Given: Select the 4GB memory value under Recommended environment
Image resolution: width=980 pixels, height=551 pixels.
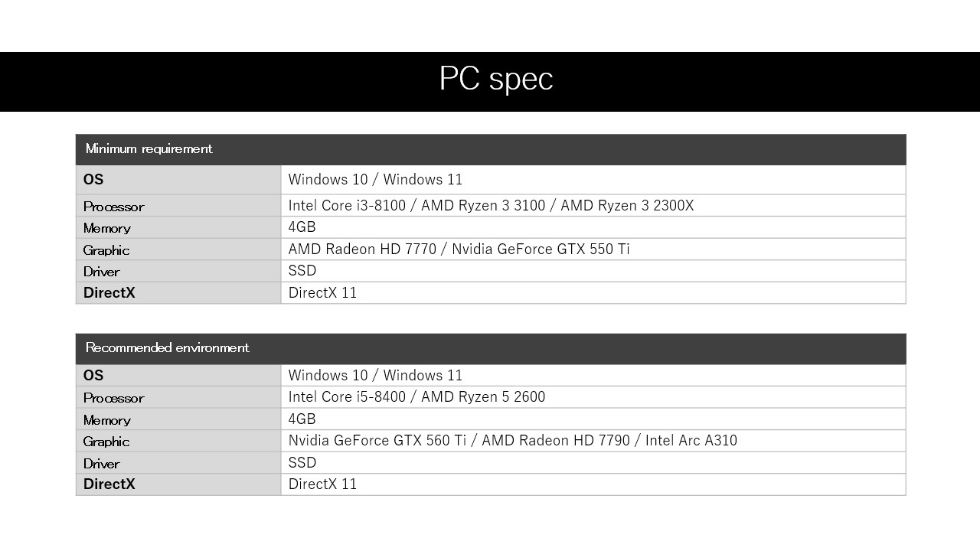Looking at the screenshot, I should click(302, 419).
